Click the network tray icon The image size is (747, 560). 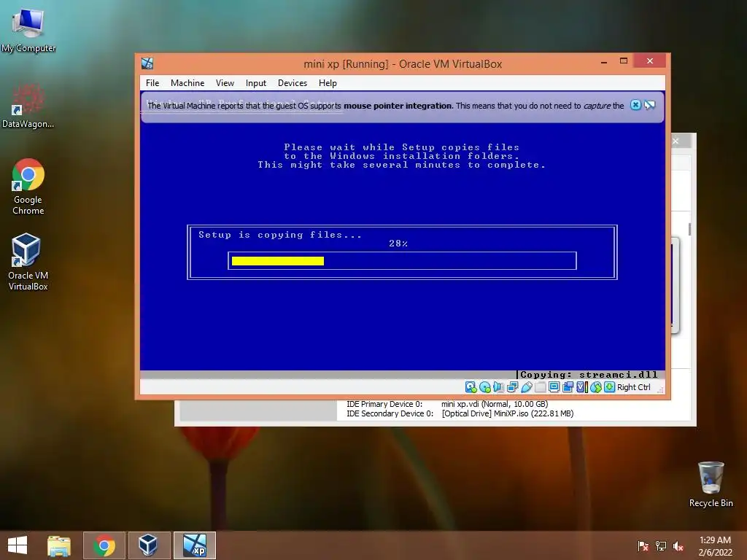click(x=661, y=546)
